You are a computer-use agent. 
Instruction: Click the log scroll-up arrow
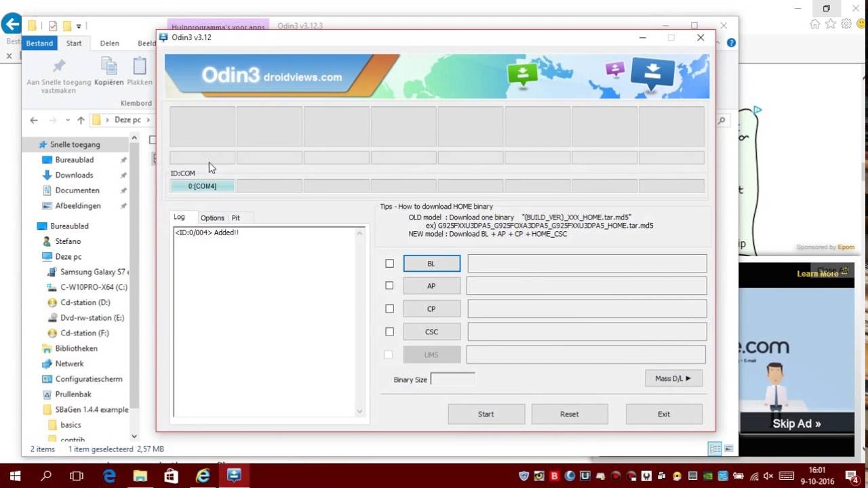[359, 233]
